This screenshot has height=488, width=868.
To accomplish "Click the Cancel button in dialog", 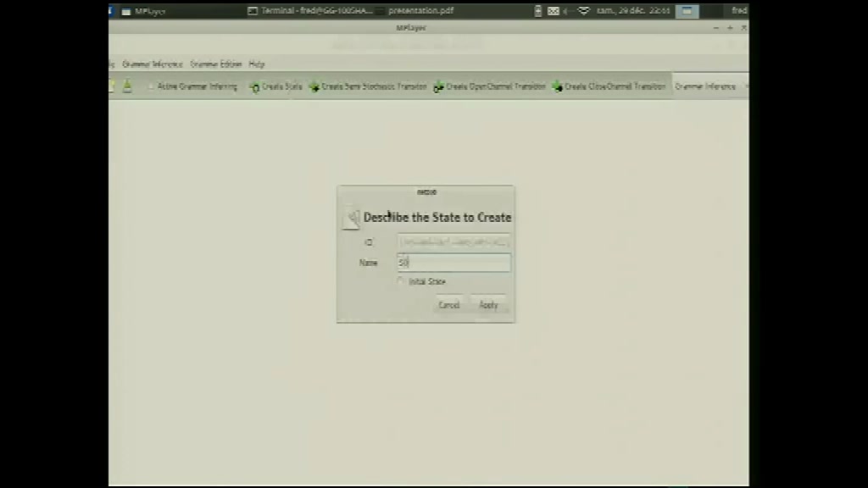I will pyautogui.click(x=449, y=305).
